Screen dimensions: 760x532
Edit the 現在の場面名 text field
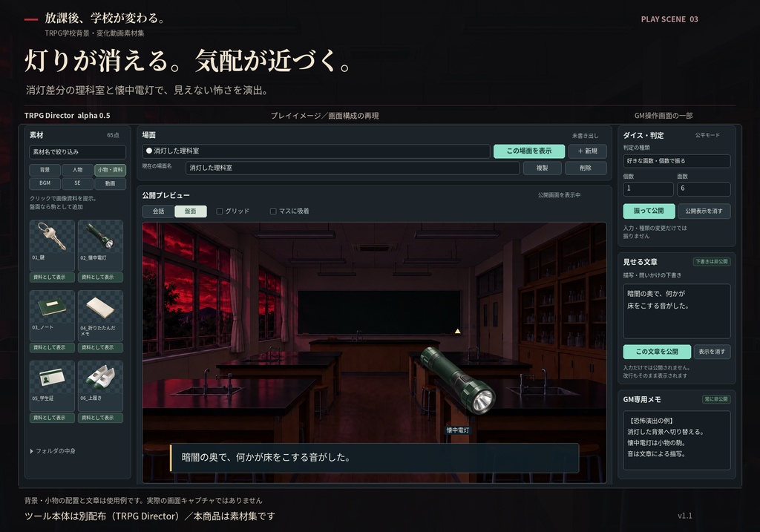pos(353,168)
